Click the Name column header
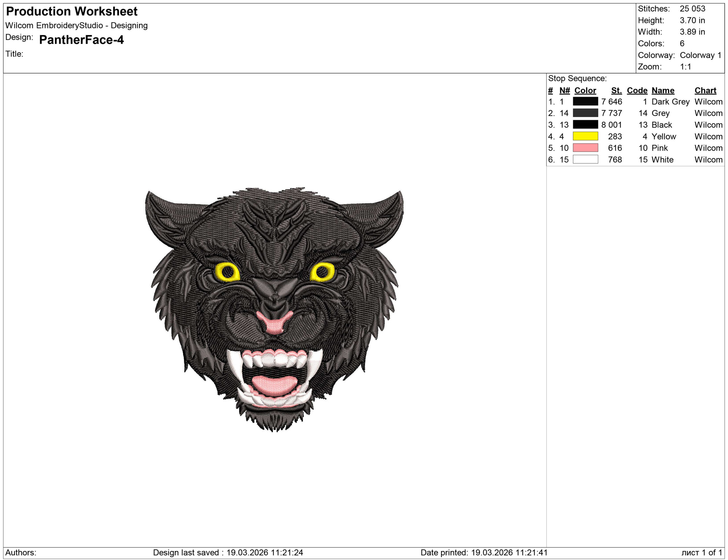This screenshot has width=728, height=560. 663,90
